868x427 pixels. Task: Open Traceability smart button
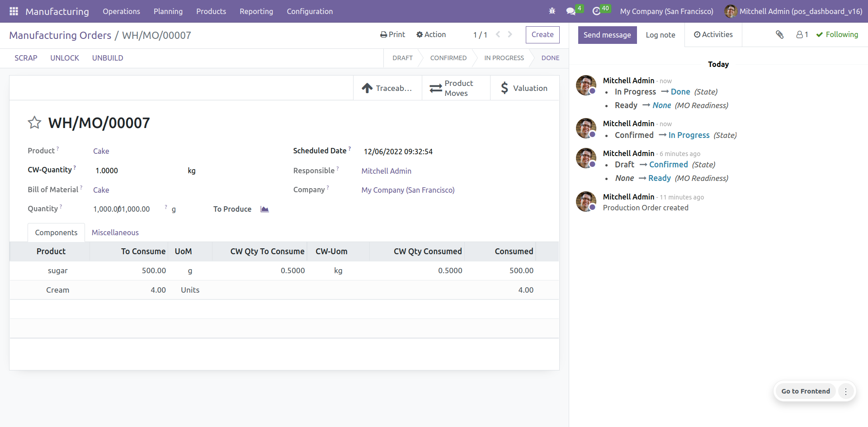(x=387, y=88)
